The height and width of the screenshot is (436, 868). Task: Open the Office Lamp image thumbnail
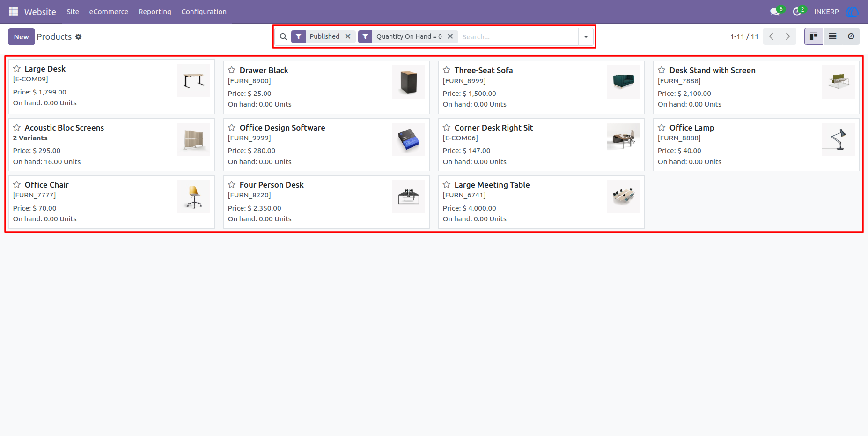pyautogui.click(x=839, y=139)
